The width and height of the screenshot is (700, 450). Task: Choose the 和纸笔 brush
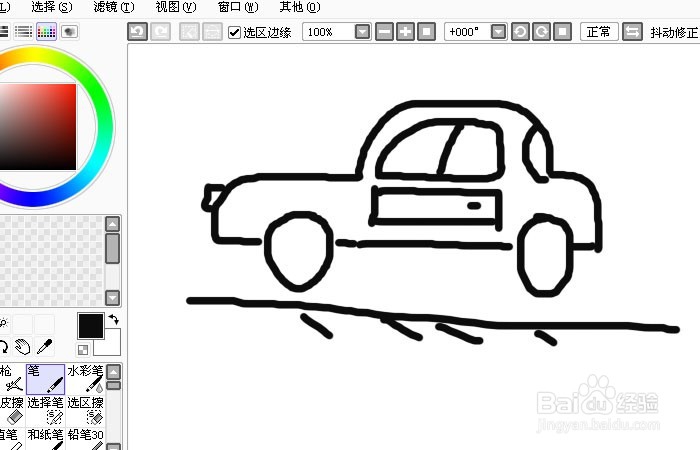click(46, 438)
